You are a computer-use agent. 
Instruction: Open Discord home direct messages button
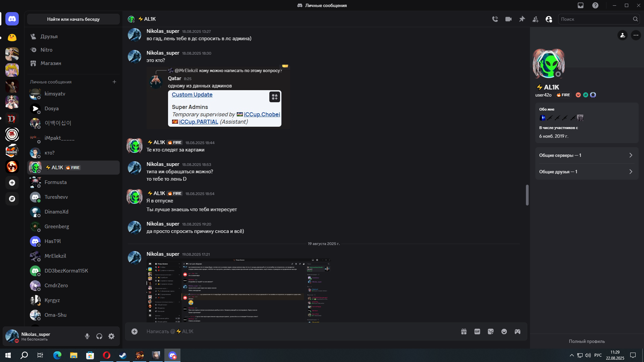pyautogui.click(x=12, y=19)
